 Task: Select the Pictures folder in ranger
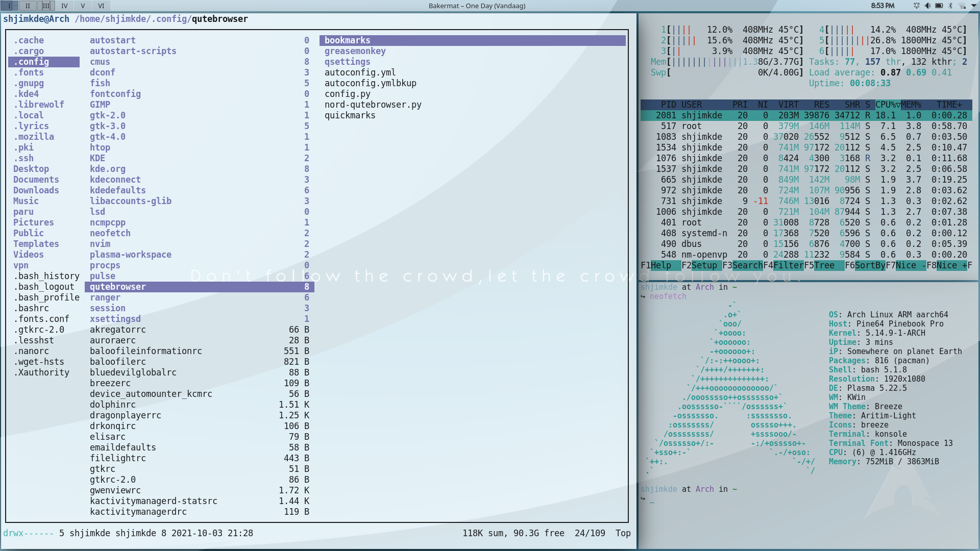tap(44, 222)
